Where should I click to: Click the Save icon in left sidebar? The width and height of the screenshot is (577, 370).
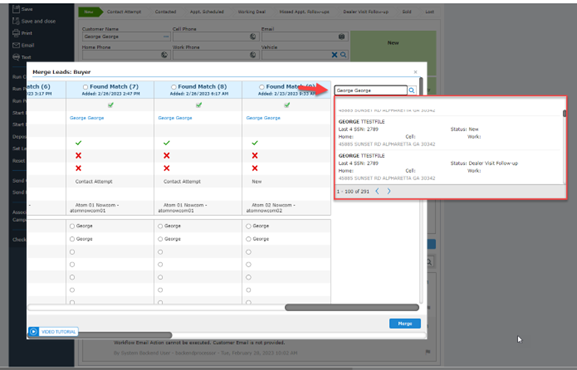pos(16,9)
